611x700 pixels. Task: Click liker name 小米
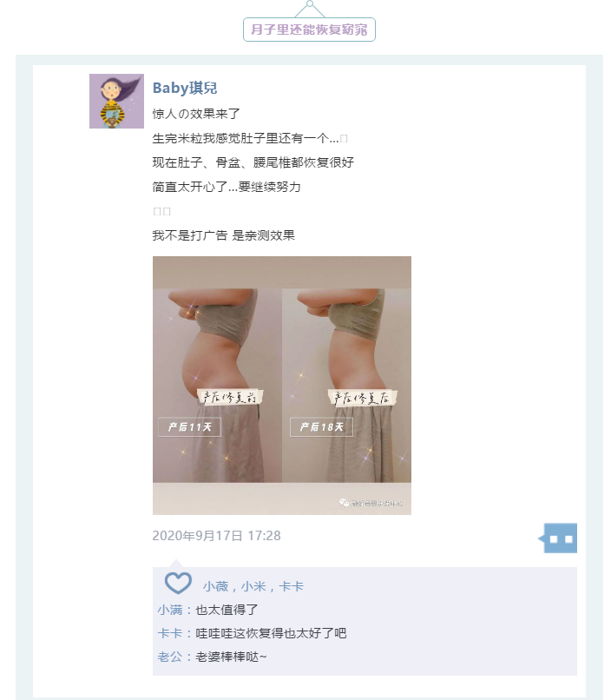pyautogui.click(x=253, y=586)
